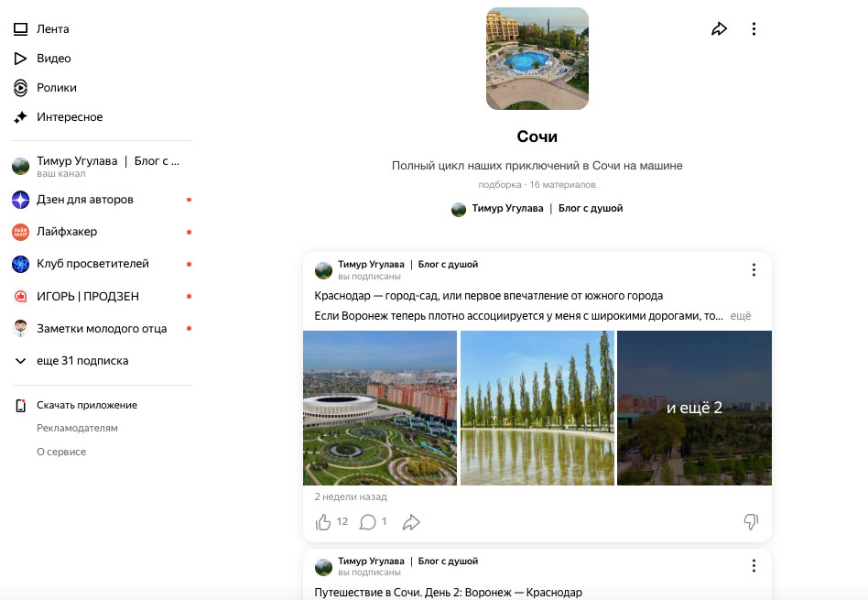868x600 pixels.
Task: Open the 'и ещё 2' photo tile
Action: click(x=694, y=408)
